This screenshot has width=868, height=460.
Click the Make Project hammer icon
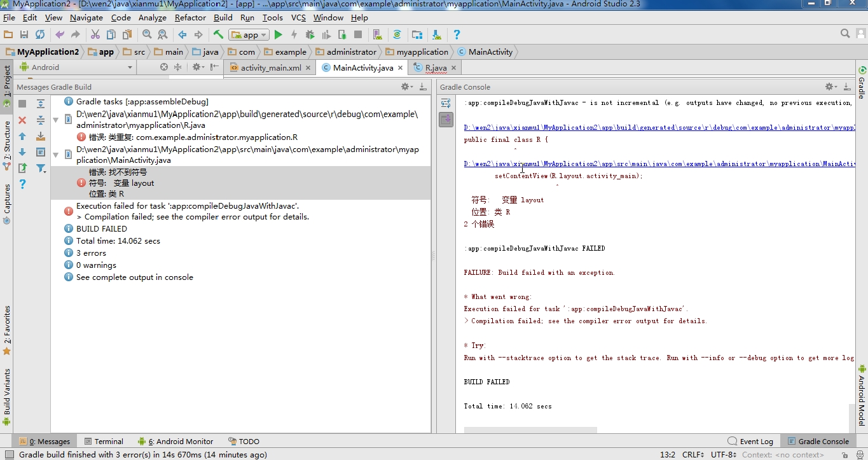click(218, 34)
